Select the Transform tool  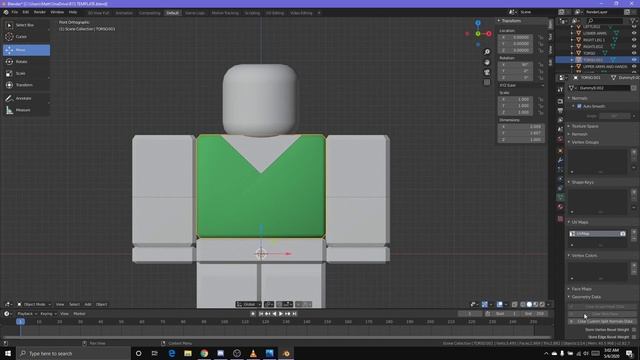click(x=26, y=85)
